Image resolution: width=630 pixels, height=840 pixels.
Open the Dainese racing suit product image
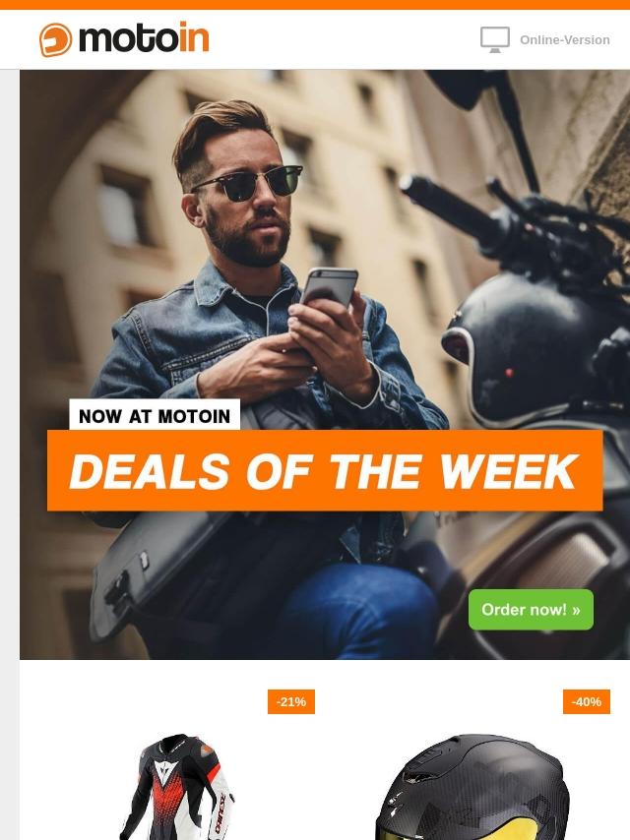pyautogui.click(x=176, y=787)
